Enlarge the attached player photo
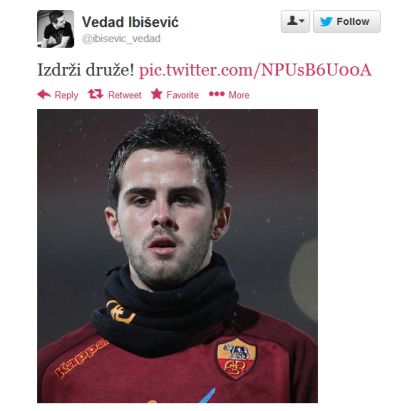The width and height of the screenshot is (420, 411). point(177,256)
